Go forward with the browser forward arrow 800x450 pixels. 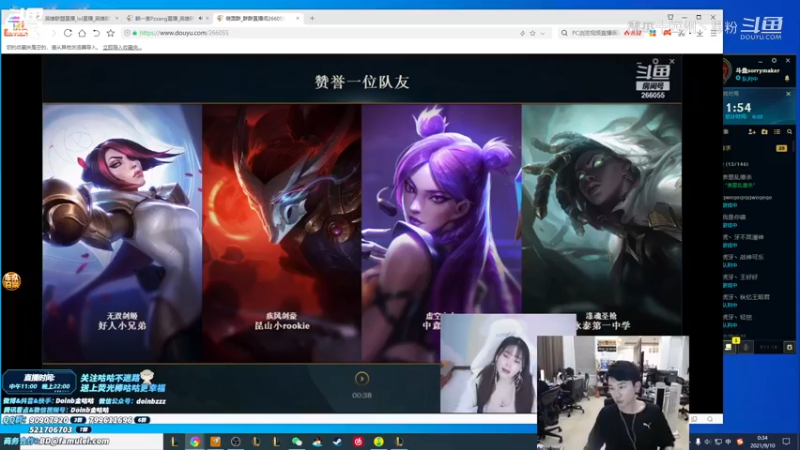pos(53,33)
